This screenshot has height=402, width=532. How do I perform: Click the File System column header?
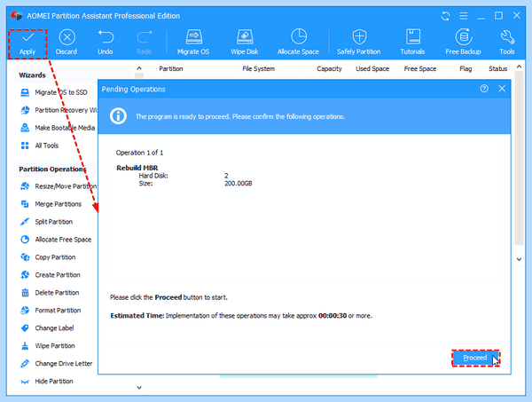[x=259, y=68]
